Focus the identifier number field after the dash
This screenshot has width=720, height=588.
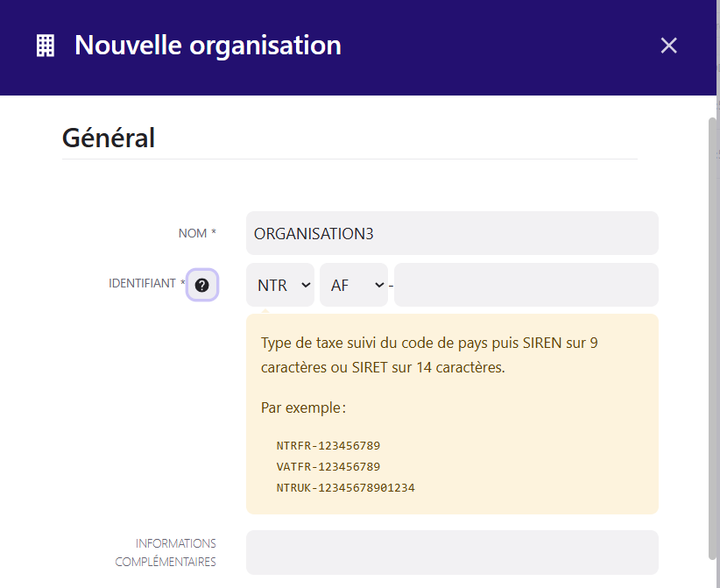(526, 285)
